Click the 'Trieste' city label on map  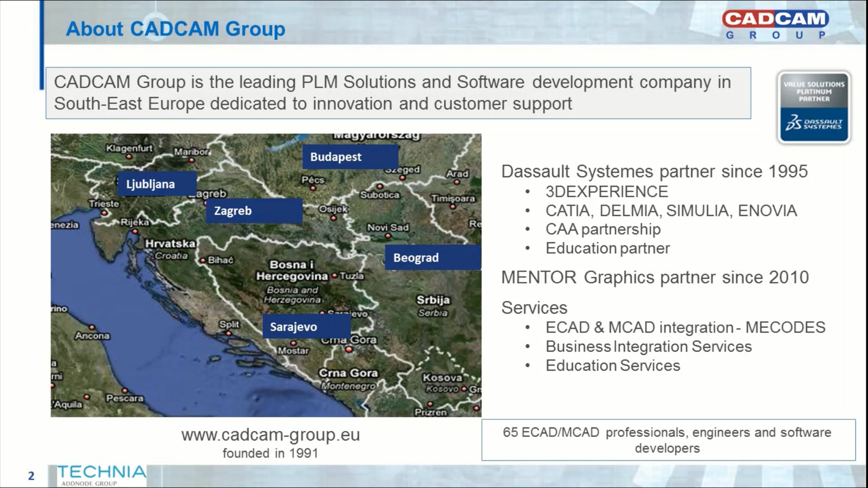(104, 204)
